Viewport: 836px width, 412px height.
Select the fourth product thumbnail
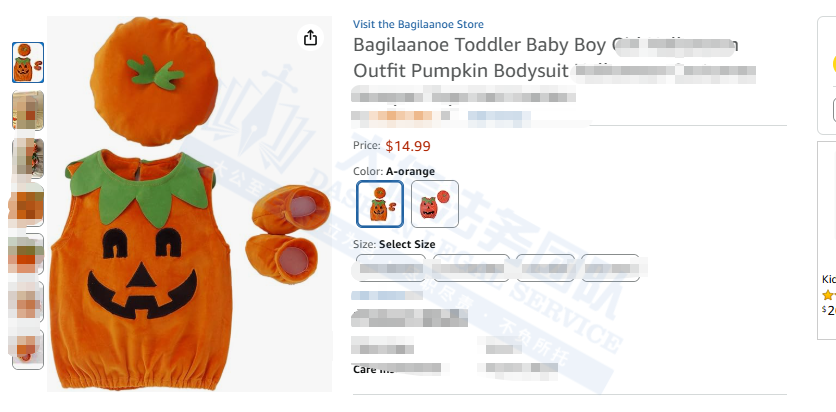point(28,206)
